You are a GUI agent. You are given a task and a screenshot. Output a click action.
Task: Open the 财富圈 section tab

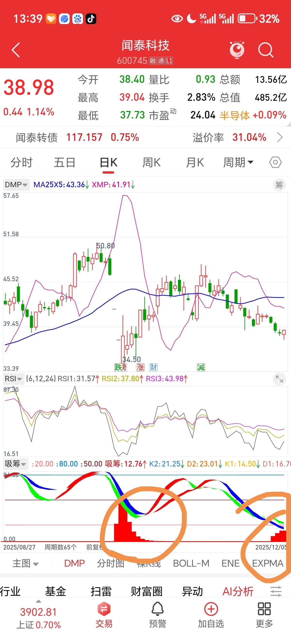pyautogui.click(x=147, y=592)
